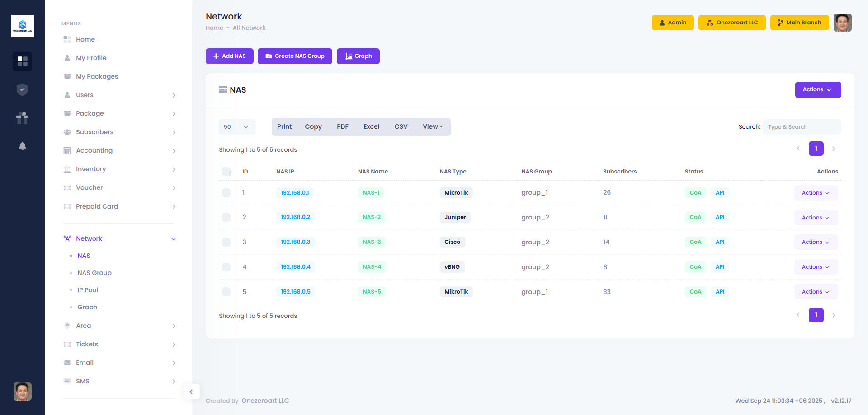This screenshot has width=868, height=415.
Task: Open the shield security icon in left rail
Action: [22, 90]
